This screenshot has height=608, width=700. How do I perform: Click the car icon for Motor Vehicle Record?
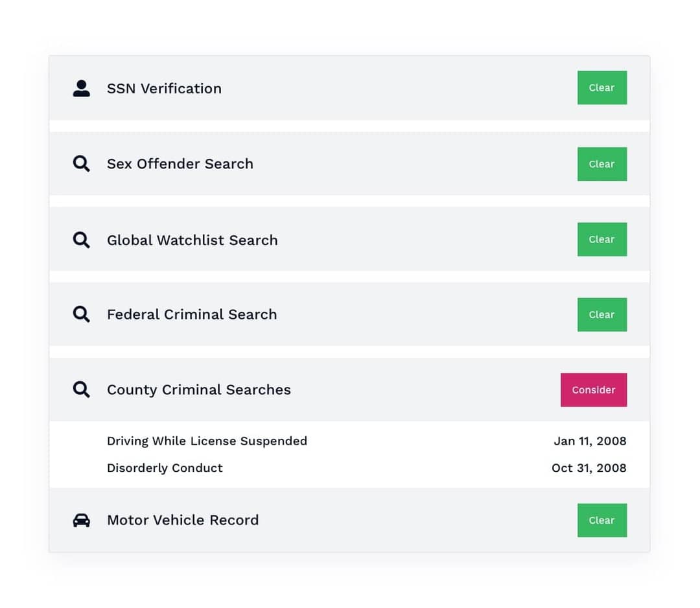click(81, 520)
